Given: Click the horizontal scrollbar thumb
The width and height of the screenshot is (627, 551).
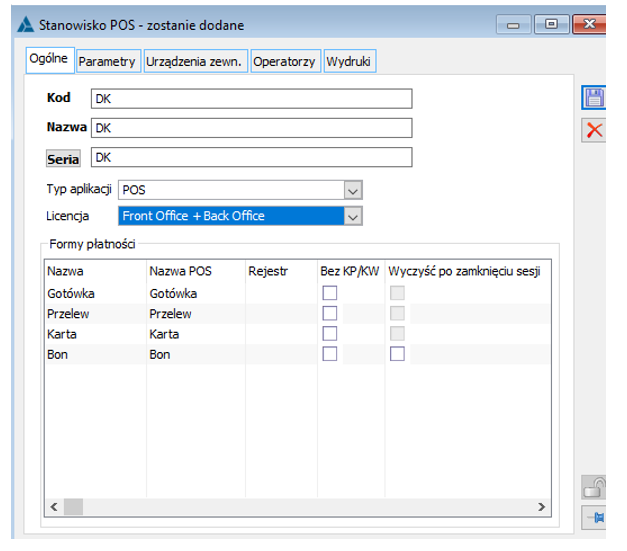Looking at the screenshot, I should coord(74,507).
